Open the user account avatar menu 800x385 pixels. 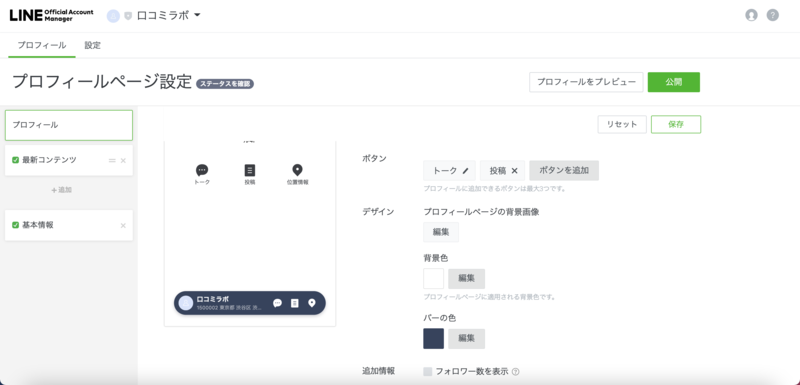[751, 15]
